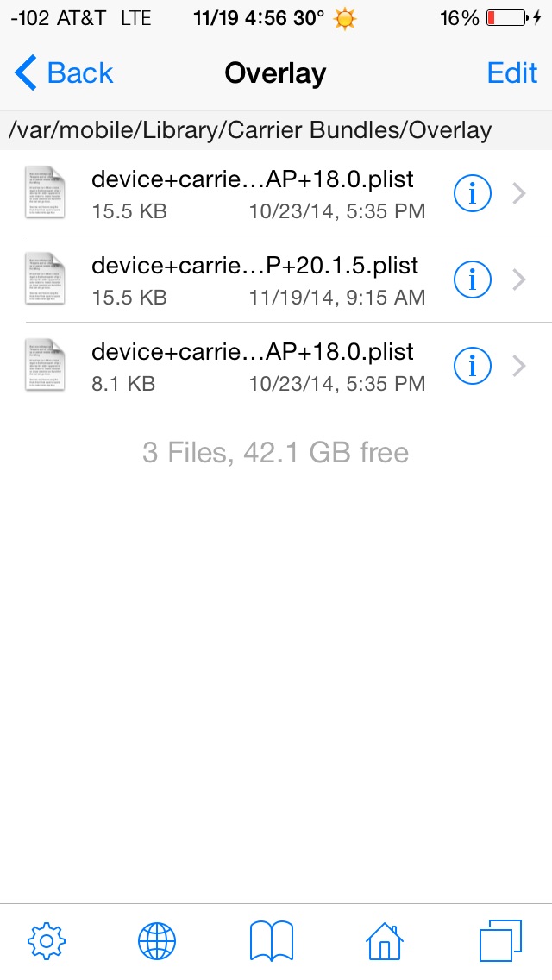
Task: Show info for first 15.5 KB plist
Action: 472,194
